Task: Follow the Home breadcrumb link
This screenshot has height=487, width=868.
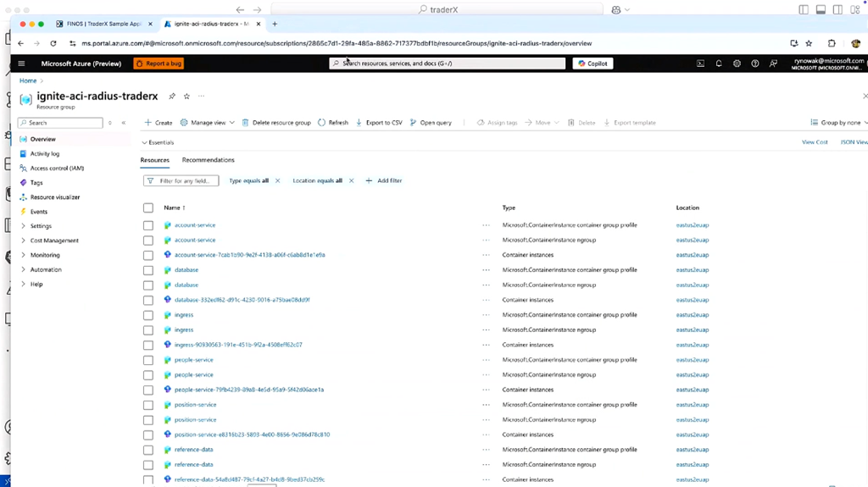Action: [28, 80]
